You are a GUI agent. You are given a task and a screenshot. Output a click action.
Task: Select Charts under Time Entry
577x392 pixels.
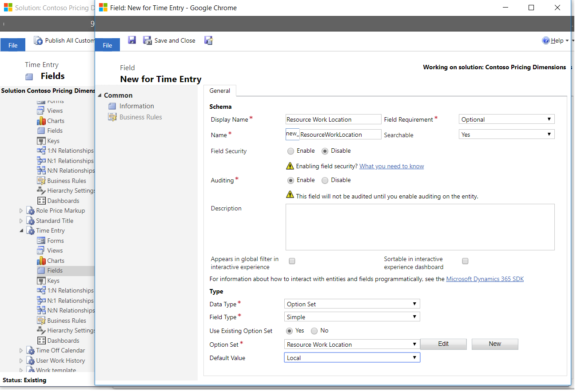click(56, 261)
